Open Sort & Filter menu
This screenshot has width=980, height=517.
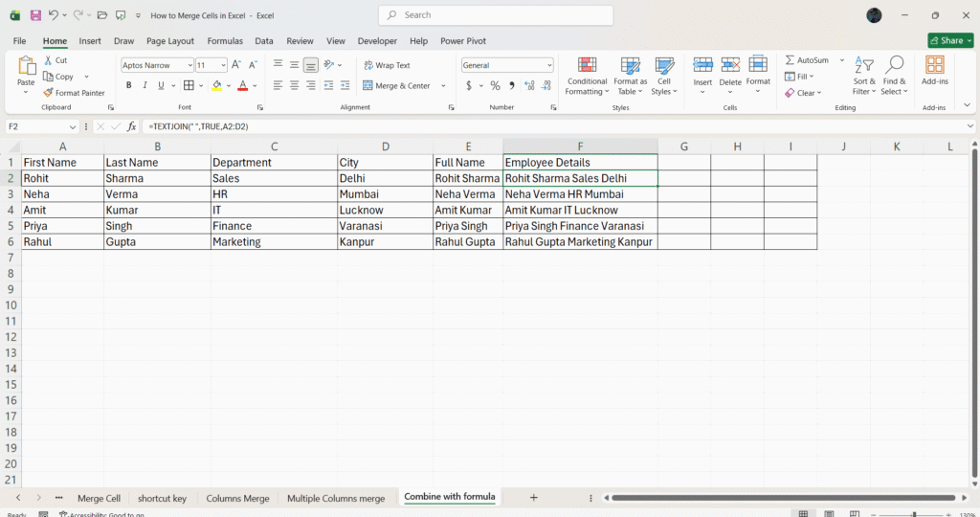[x=864, y=77]
